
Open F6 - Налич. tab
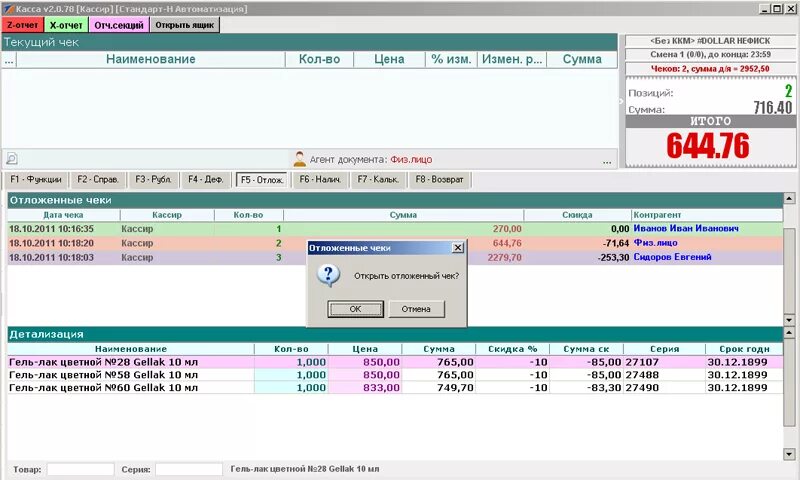[320, 180]
